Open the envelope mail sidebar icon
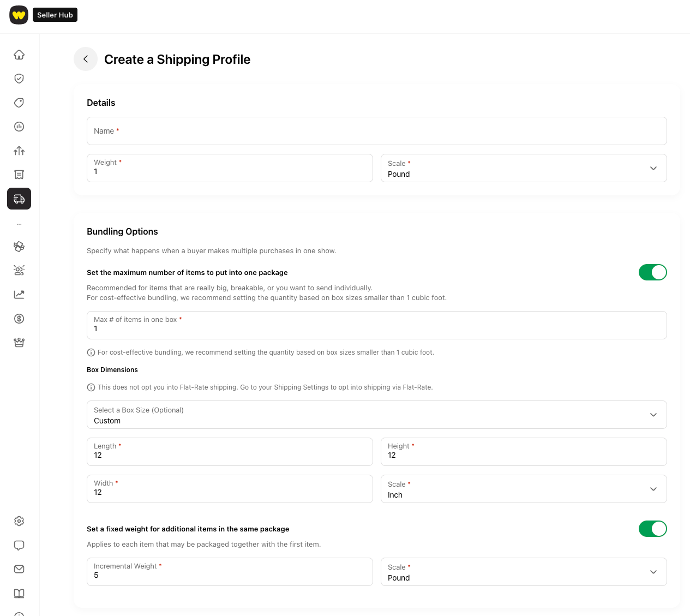 (19, 569)
